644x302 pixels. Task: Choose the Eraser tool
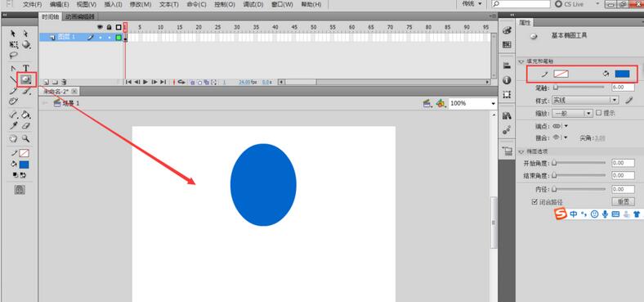point(26,125)
